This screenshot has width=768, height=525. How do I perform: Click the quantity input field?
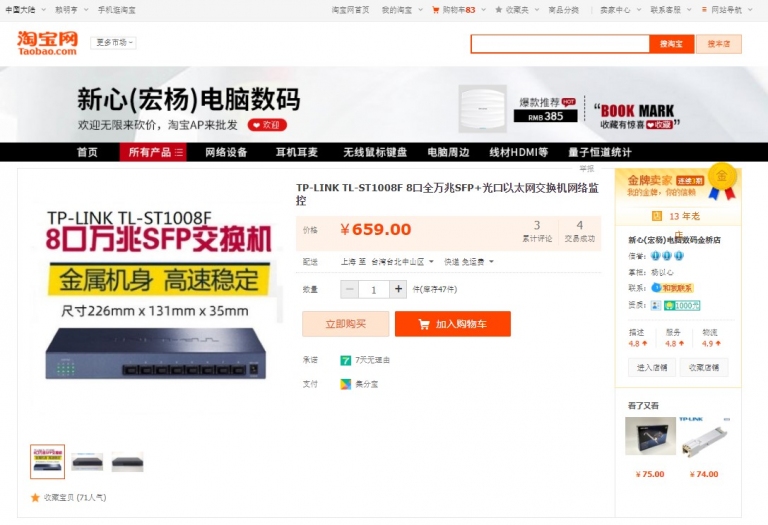pyautogui.click(x=374, y=289)
